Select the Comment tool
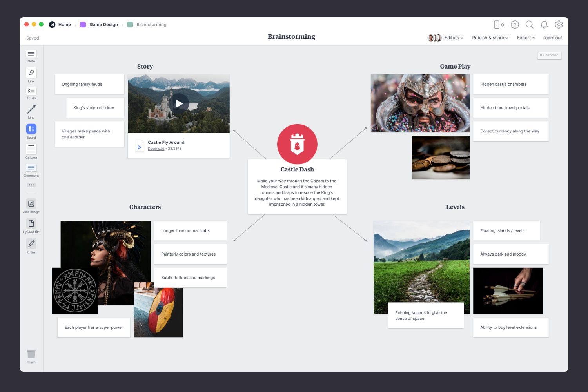This screenshot has width=588, height=392. (x=31, y=169)
